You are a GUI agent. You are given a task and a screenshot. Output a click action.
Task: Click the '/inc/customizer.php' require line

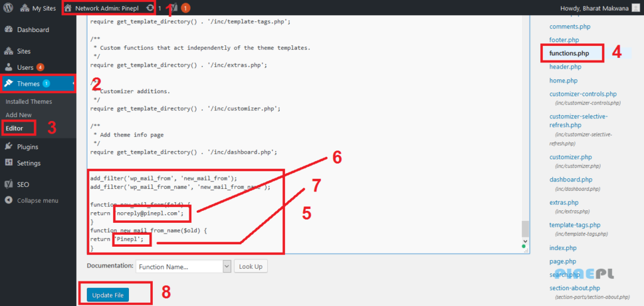[x=186, y=108]
